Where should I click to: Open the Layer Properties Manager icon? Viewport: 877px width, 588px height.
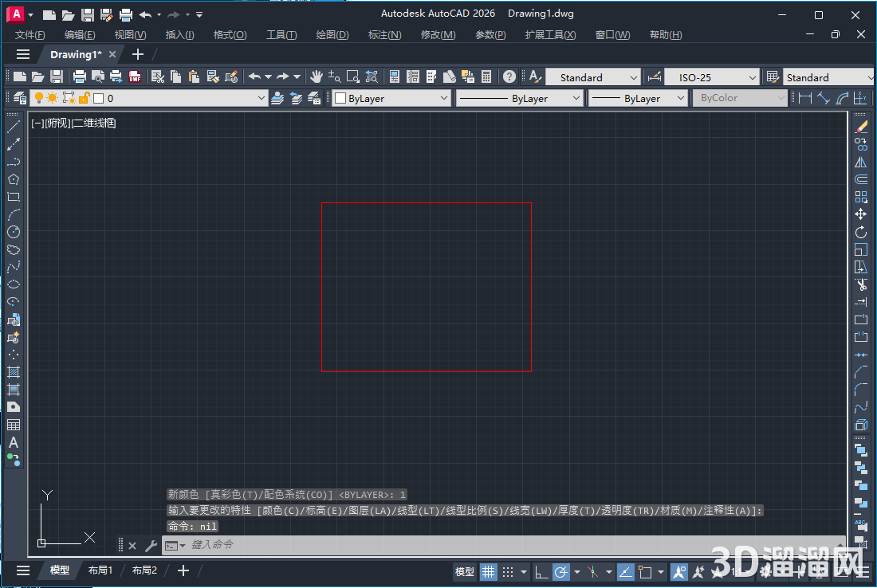pyautogui.click(x=20, y=98)
